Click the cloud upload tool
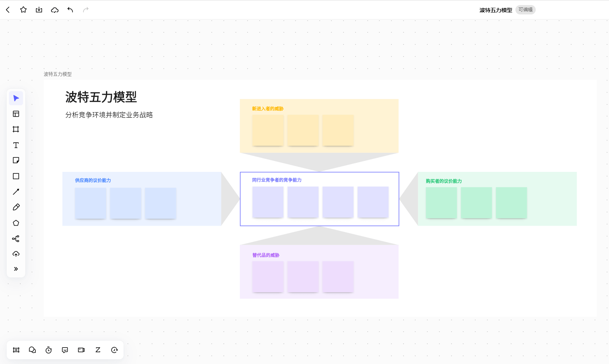 [x=16, y=254]
